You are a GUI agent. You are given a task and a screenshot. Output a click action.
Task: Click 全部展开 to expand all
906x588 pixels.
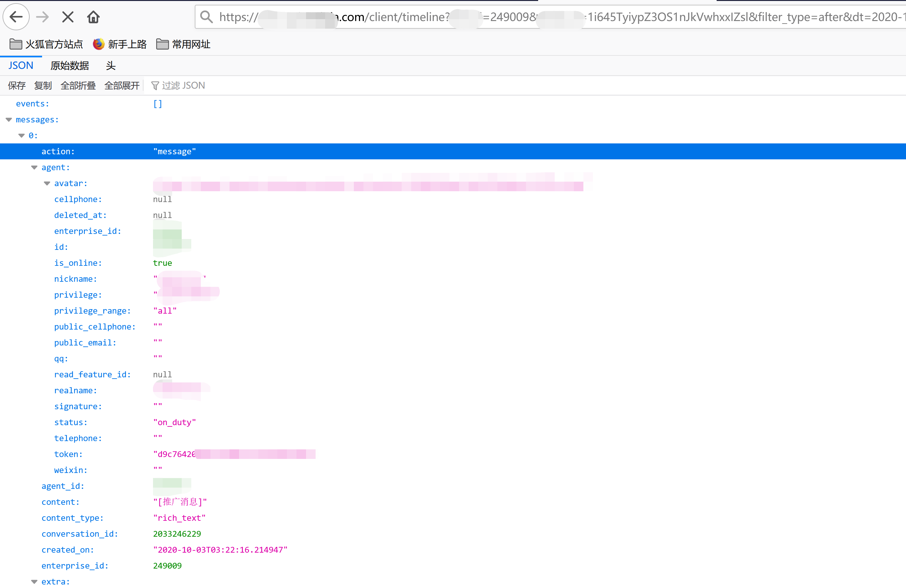(122, 86)
